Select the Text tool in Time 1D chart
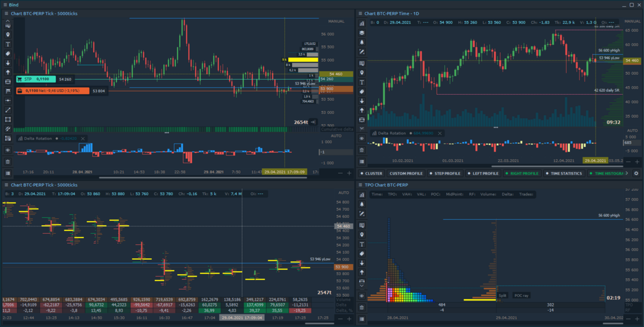 click(362, 82)
